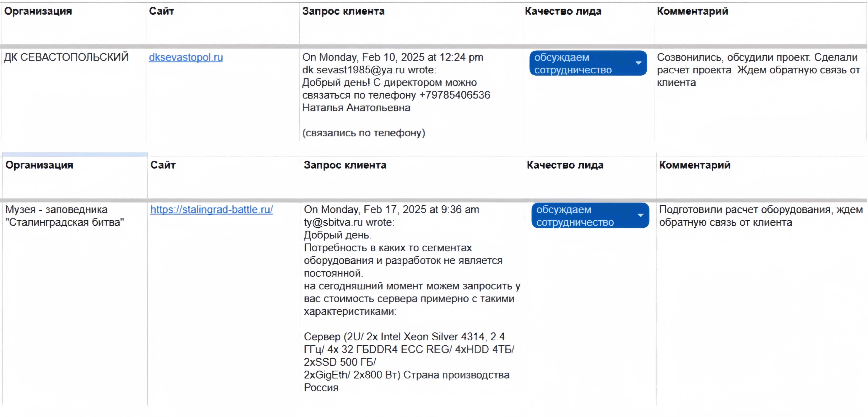Select the comment starting with "Созвонились, обсудили проект"
The image size is (868, 417).
click(758, 70)
